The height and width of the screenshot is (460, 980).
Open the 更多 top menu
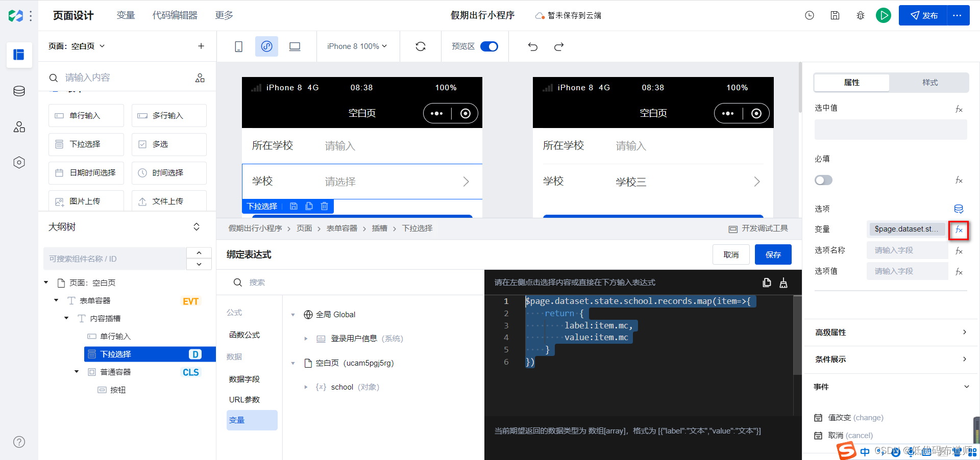(224, 15)
